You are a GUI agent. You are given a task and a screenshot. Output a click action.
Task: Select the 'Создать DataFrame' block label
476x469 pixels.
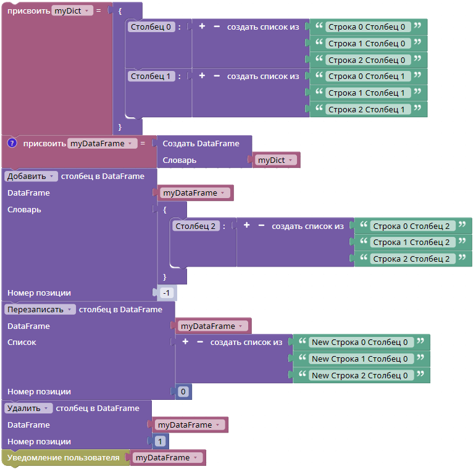point(201,144)
